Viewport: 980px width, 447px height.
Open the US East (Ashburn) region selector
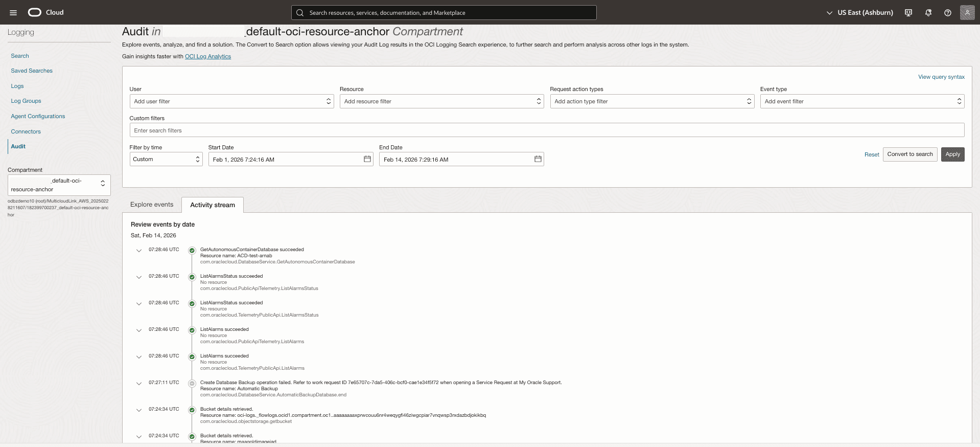pyautogui.click(x=860, y=13)
